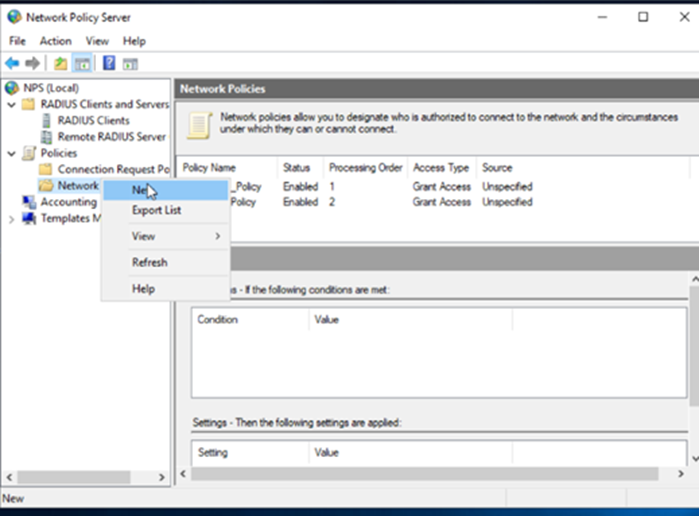Click the Setting column header

click(251, 452)
